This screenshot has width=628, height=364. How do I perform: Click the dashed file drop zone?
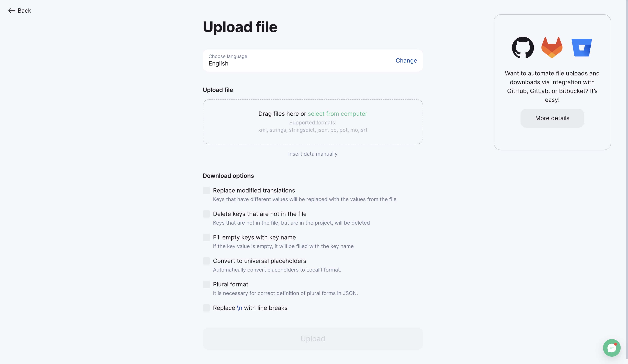313,122
